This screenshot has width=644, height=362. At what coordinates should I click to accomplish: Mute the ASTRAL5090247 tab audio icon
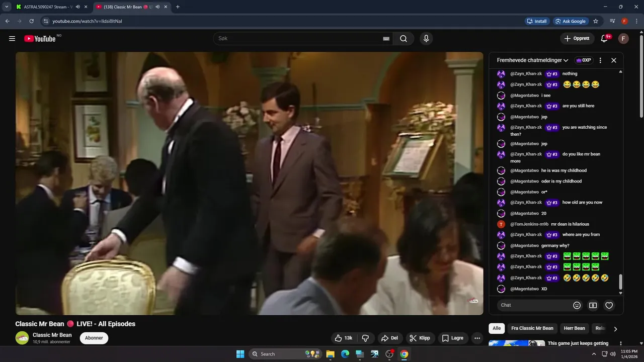point(77,7)
